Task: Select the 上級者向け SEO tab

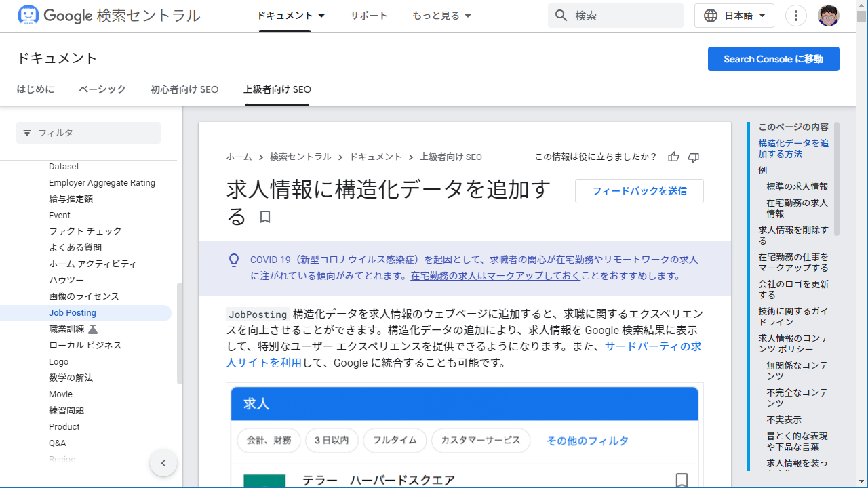Action: (277, 89)
